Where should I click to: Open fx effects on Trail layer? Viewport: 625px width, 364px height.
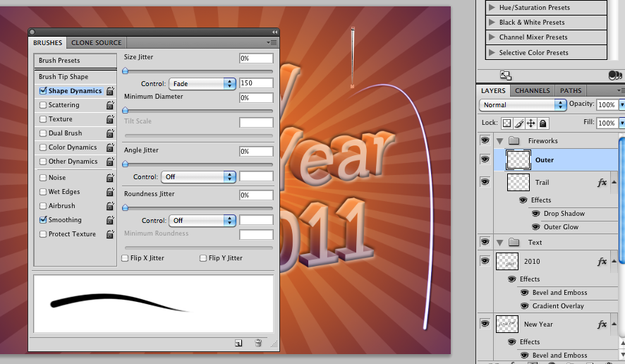tap(602, 183)
